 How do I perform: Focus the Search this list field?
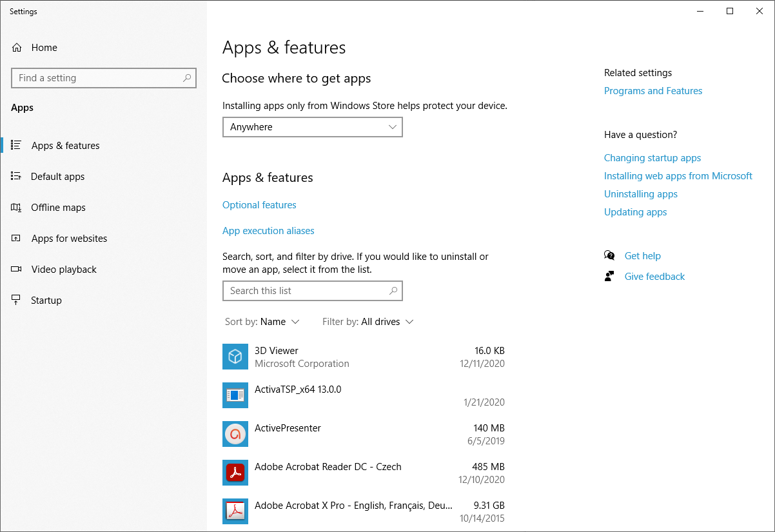click(x=313, y=291)
